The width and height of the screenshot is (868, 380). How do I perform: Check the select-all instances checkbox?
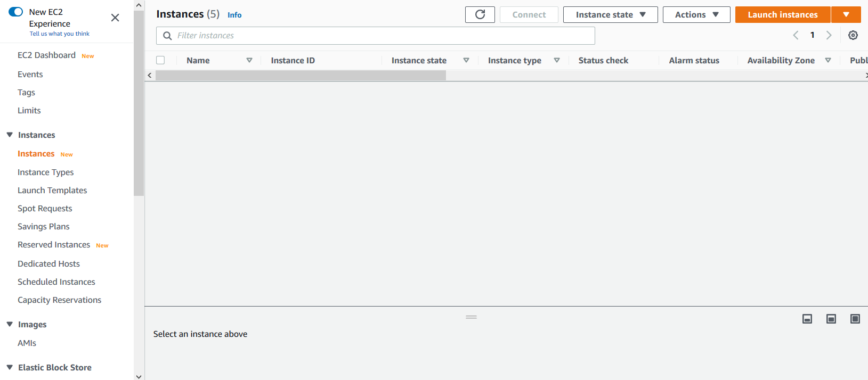(160, 60)
